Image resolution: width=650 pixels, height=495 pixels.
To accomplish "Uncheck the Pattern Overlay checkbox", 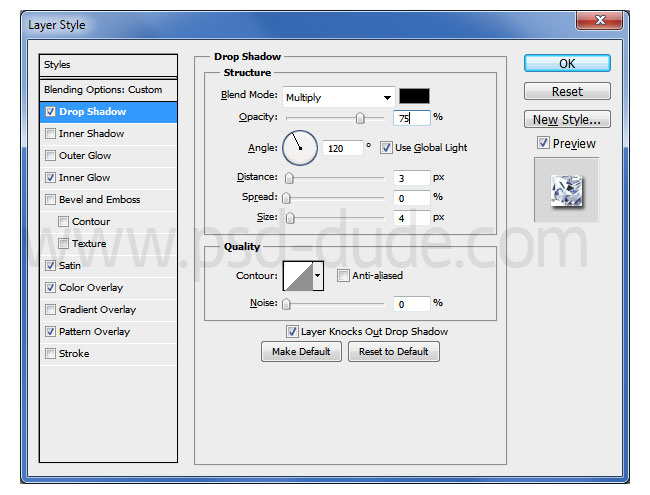I will (x=50, y=331).
